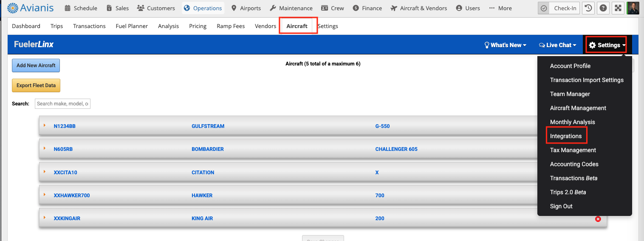Open the What's New dropdown
Viewport: 644px width, 241px height.
[x=506, y=45]
